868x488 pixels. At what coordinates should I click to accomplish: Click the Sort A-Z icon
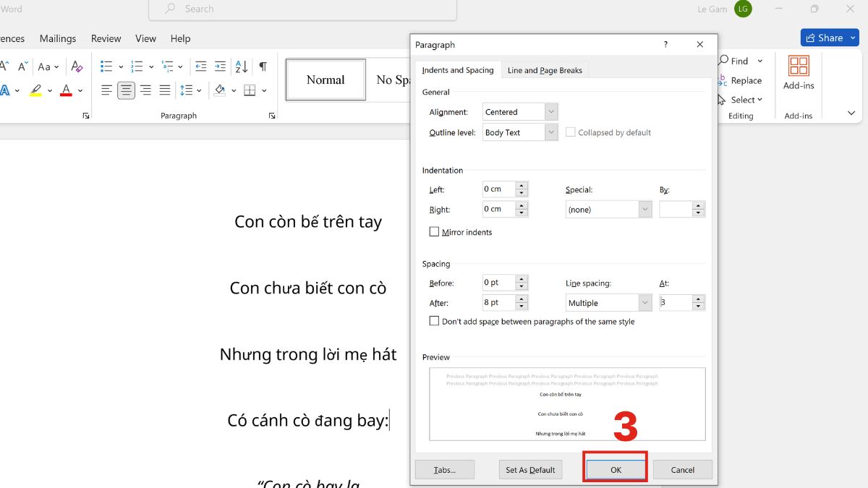pos(242,67)
